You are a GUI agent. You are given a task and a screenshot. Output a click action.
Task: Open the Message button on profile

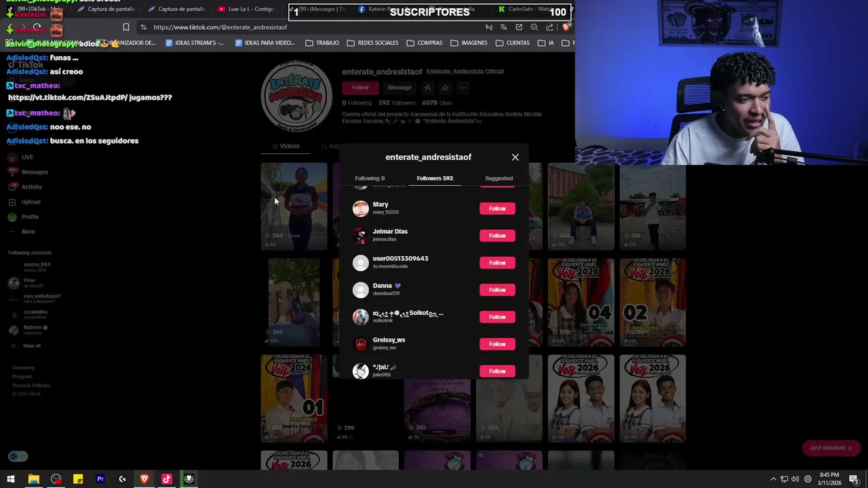click(x=399, y=87)
